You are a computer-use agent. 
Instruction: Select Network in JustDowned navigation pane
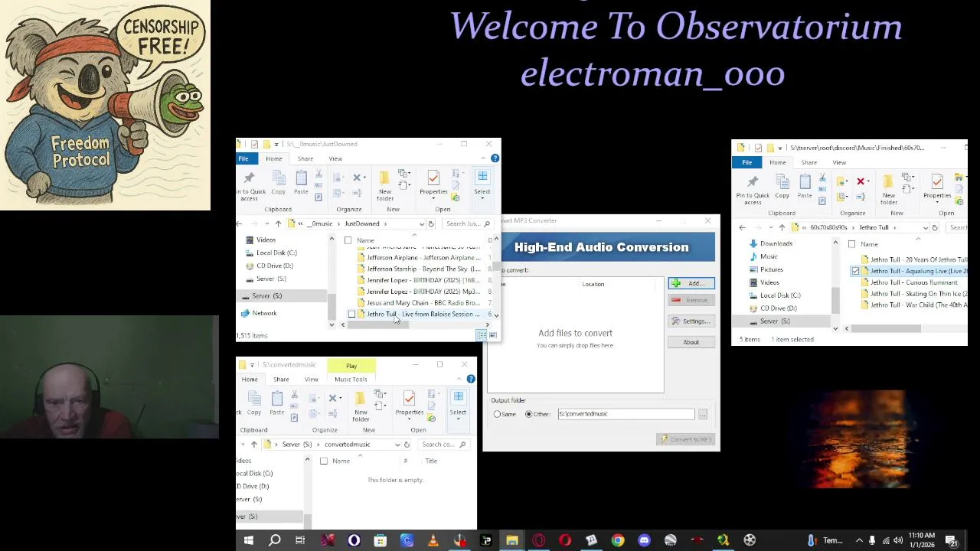click(264, 313)
